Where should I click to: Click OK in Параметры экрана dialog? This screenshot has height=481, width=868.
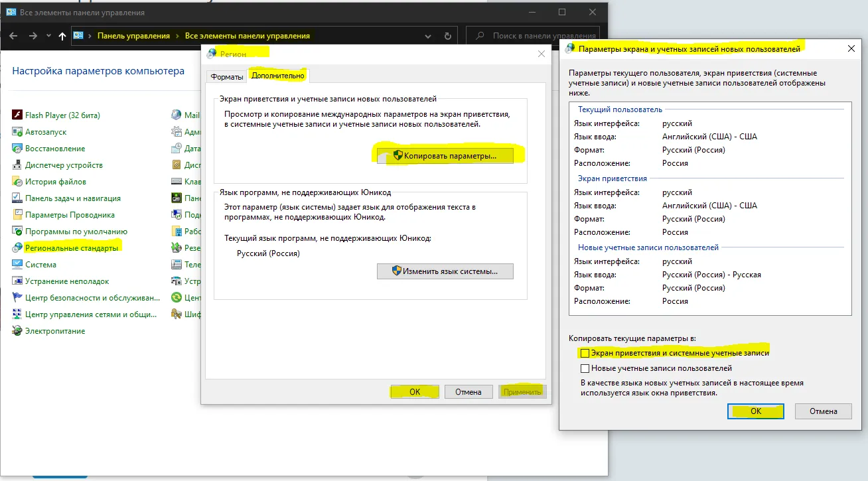756,411
